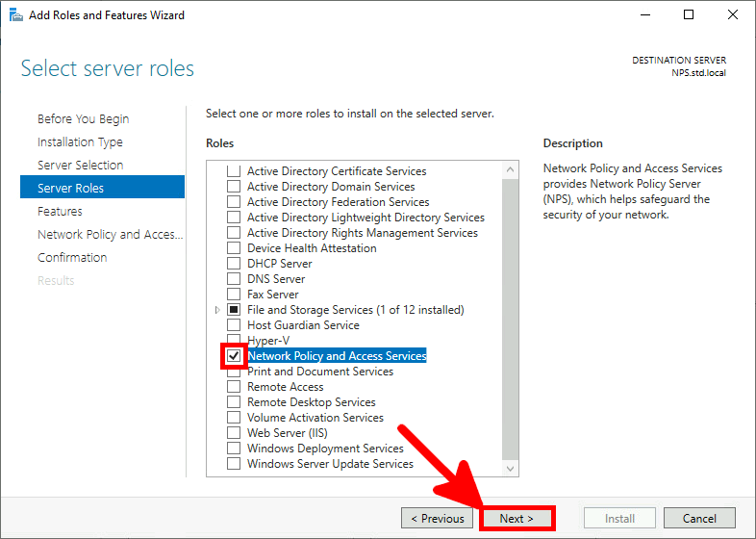756x539 pixels.
Task: Open the Before You Begin step
Action: (x=83, y=119)
